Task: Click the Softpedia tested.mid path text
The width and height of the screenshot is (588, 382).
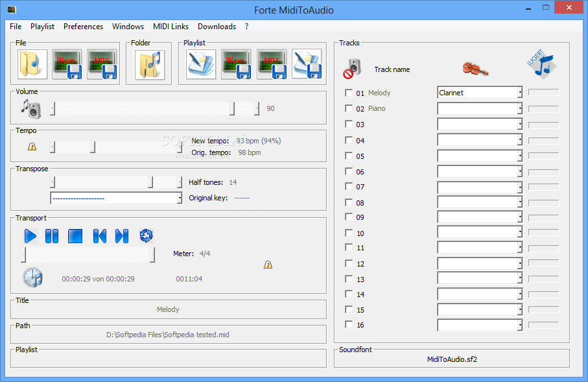Action: click(x=168, y=335)
